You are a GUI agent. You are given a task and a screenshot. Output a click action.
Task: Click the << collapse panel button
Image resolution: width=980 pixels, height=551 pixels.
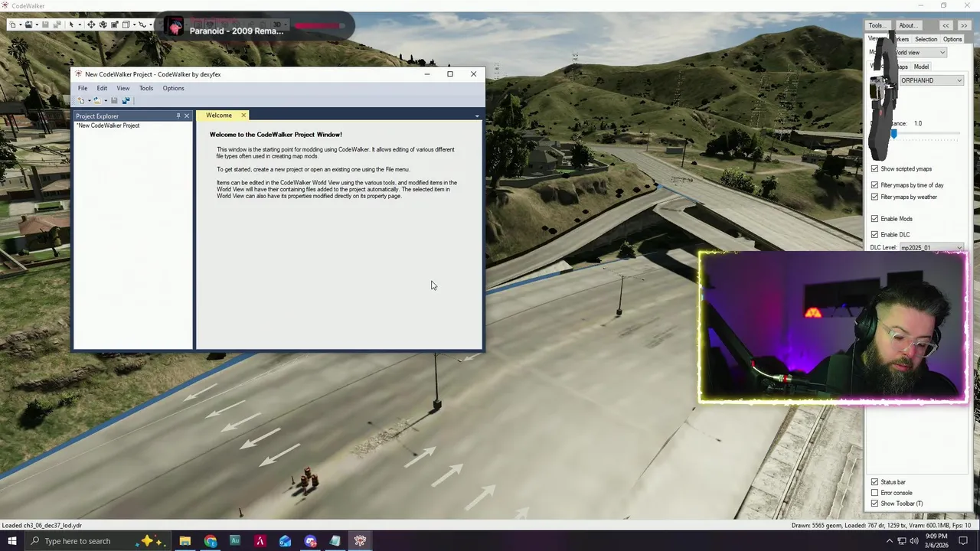coord(946,25)
